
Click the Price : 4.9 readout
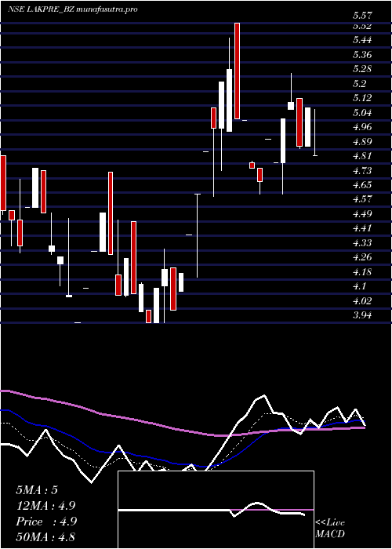[46, 522]
